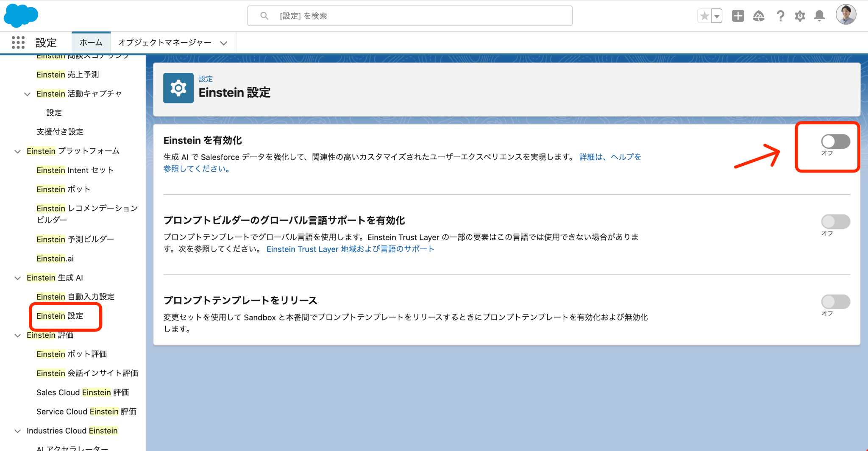
Task: Toggle プロンプトビルダーのグローバル言語サポート switch
Action: 835,221
